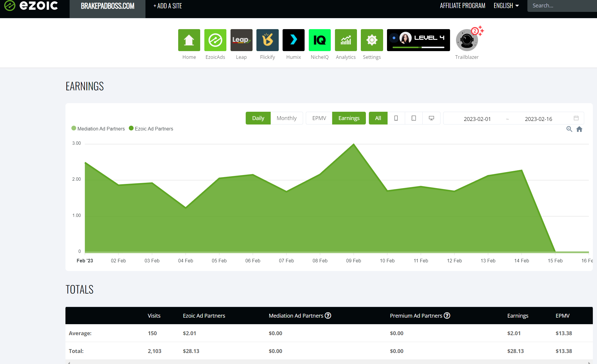The height and width of the screenshot is (364, 597).
Task: Switch chart metric to Earnings
Action: (349, 118)
